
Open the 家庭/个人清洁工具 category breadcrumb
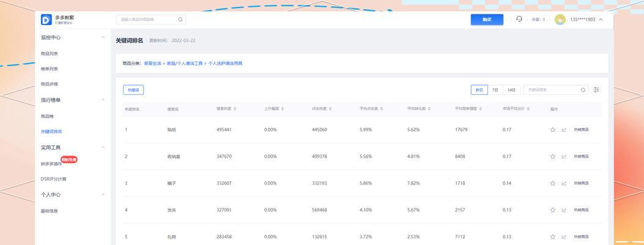185,64
